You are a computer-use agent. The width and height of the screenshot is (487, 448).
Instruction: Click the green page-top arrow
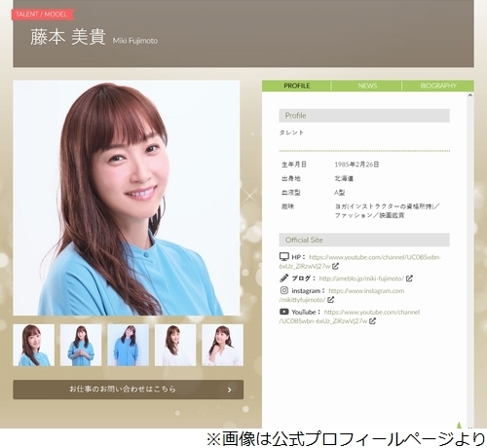(x=459, y=425)
